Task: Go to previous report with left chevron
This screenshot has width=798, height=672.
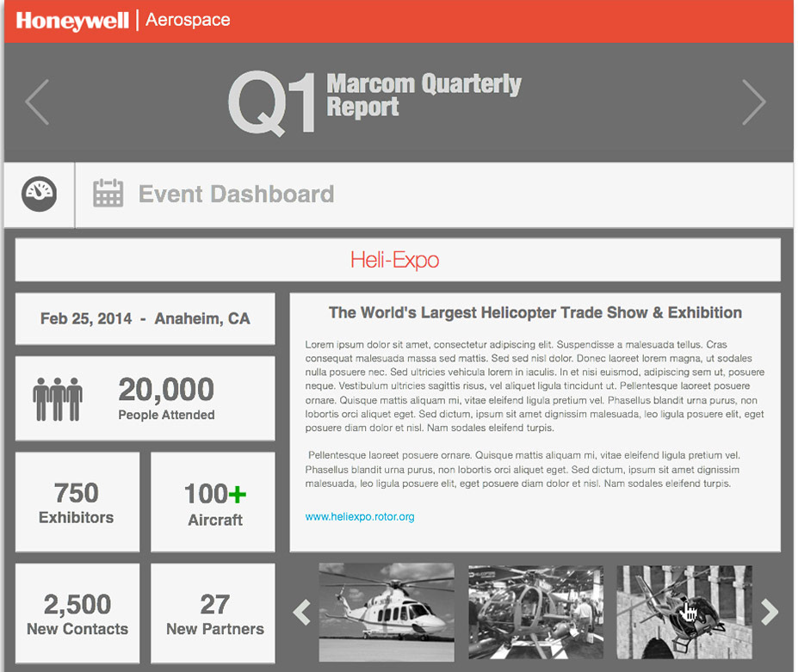Action: [38, 102]
